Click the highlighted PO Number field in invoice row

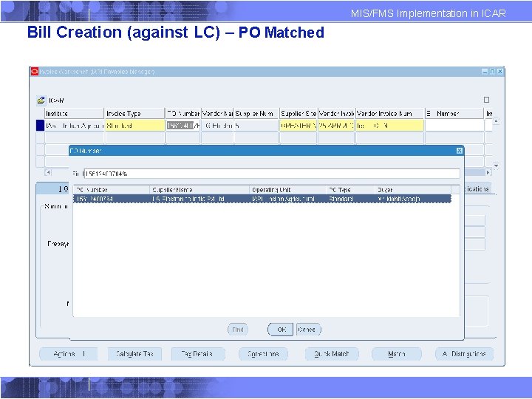tap(183, 126)
